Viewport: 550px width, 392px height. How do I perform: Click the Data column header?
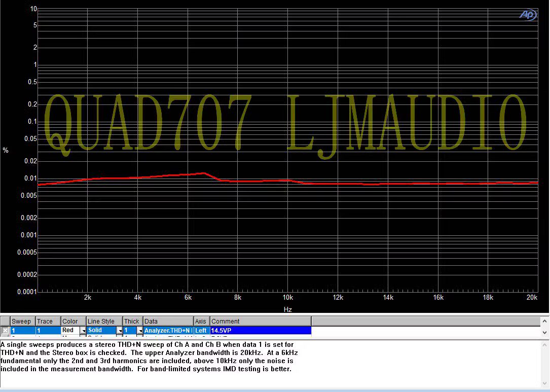168,321
